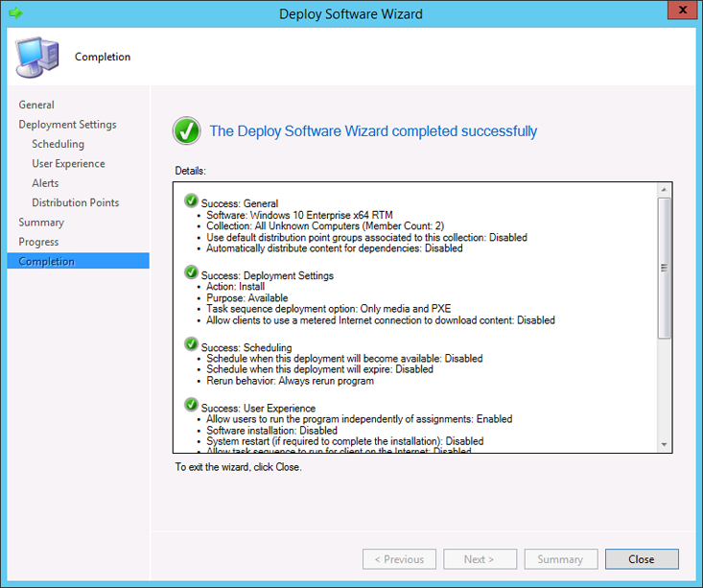
Task: Select Progress step in the sidebar
Action: (x=38, y=242)
